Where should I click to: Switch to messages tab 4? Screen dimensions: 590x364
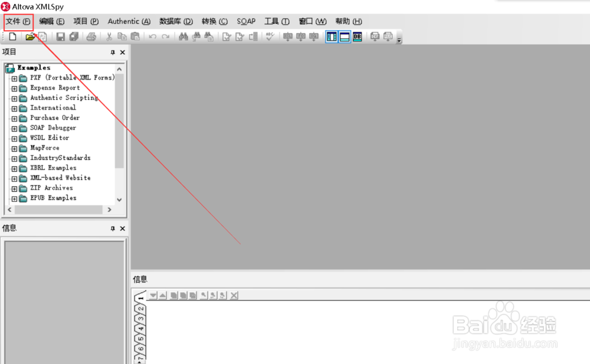click(140, 329)
